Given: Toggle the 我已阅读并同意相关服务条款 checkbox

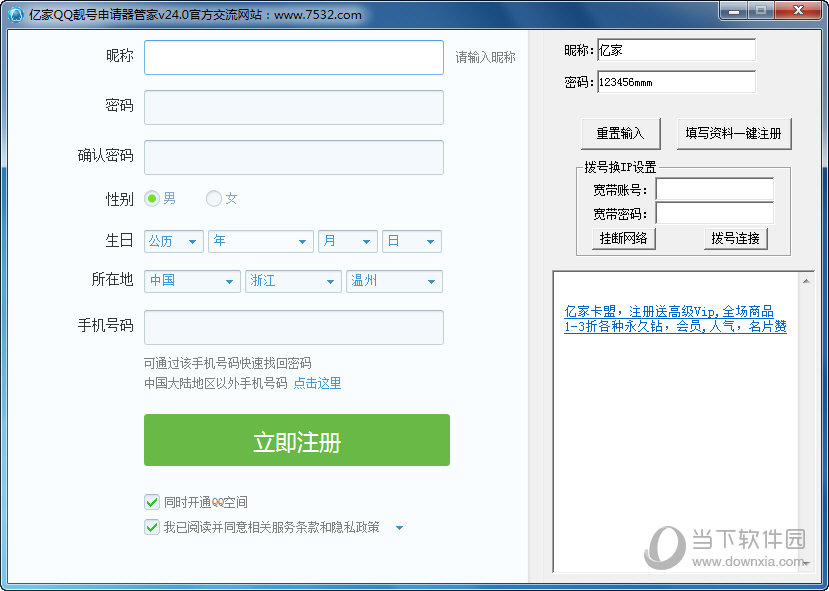Looking at the screenshot, I should pos(152,527).
